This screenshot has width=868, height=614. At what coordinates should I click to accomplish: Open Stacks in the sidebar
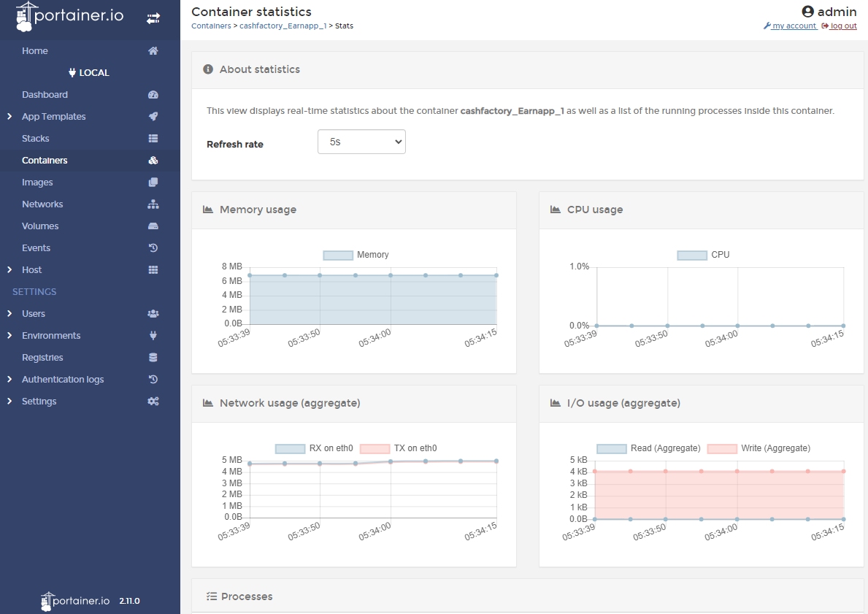pyautogui.click(x=36, y=139)
